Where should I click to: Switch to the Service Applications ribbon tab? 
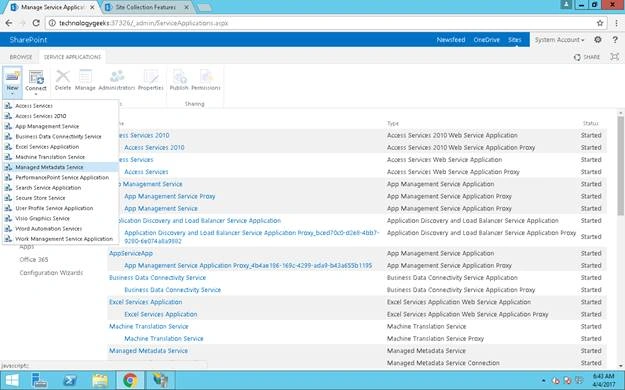[72, 57]
